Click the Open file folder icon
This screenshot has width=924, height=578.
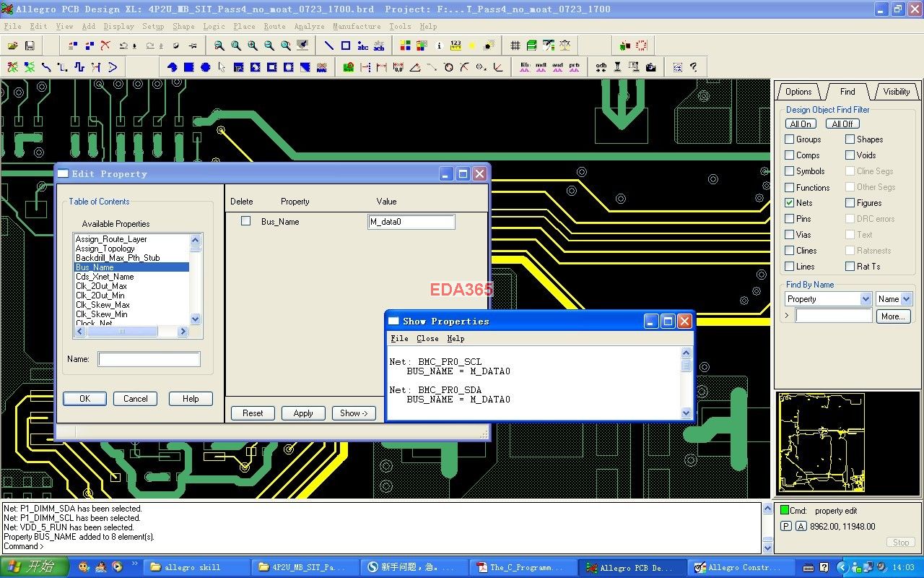point(12,46)
